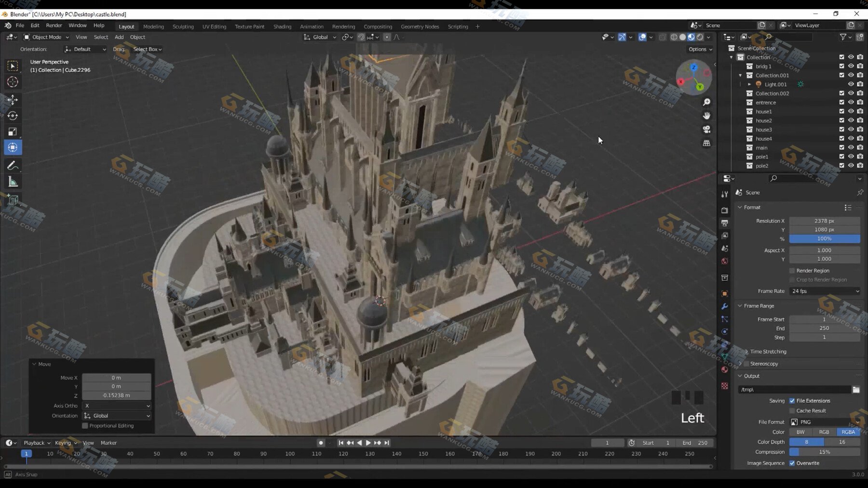Select the Move tool

point(13,100)
